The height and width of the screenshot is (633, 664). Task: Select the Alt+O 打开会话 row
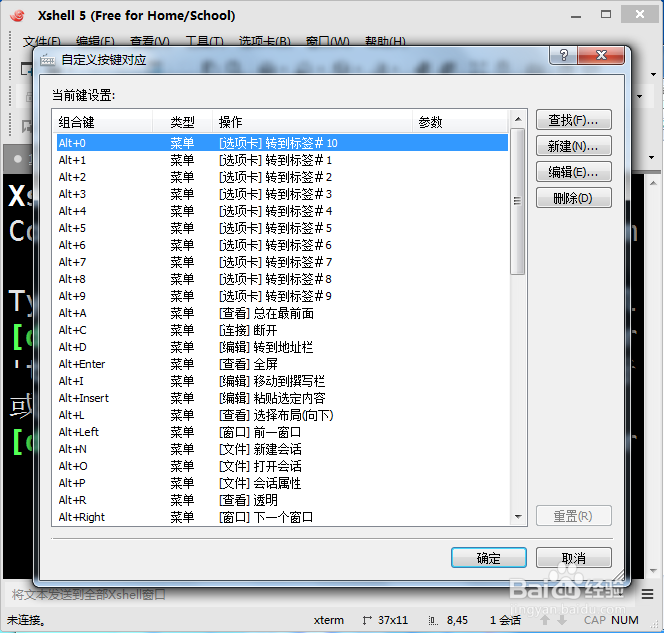pyautogui.click(x=282, y=466)
